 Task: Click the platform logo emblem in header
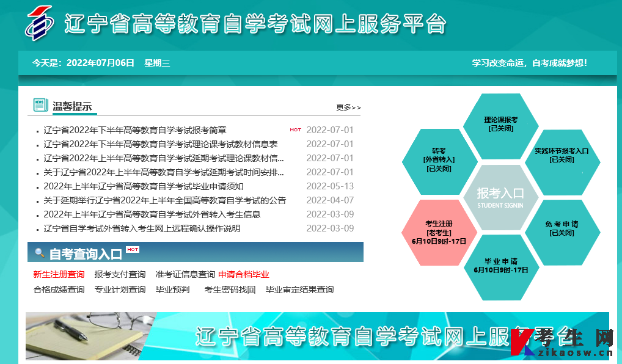(x=40, y=23)
